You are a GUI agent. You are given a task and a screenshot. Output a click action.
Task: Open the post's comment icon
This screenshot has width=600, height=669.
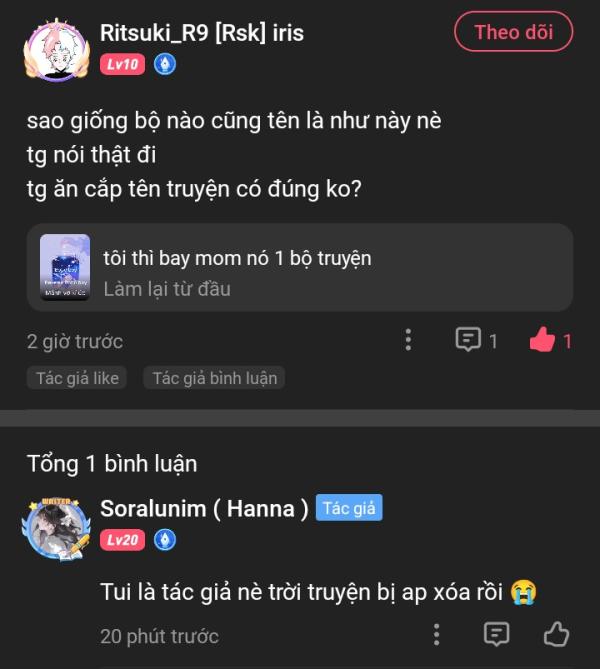tap(467, 340)
